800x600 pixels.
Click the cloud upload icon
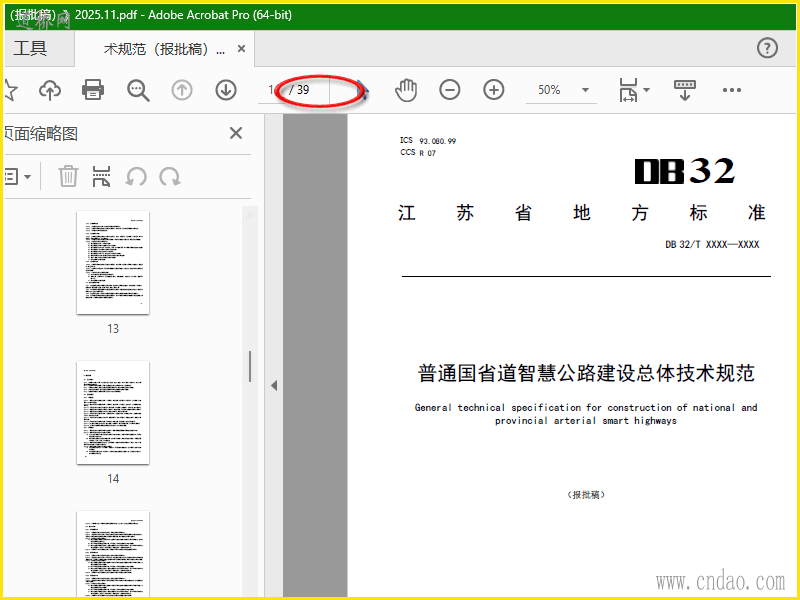click(x=49, y=90)
